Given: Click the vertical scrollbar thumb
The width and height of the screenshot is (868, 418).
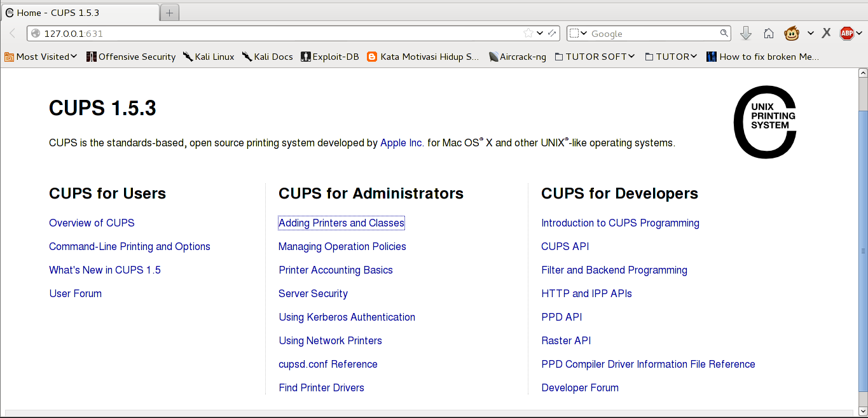Looking at the screenshot, I should [x=863, y=252].
